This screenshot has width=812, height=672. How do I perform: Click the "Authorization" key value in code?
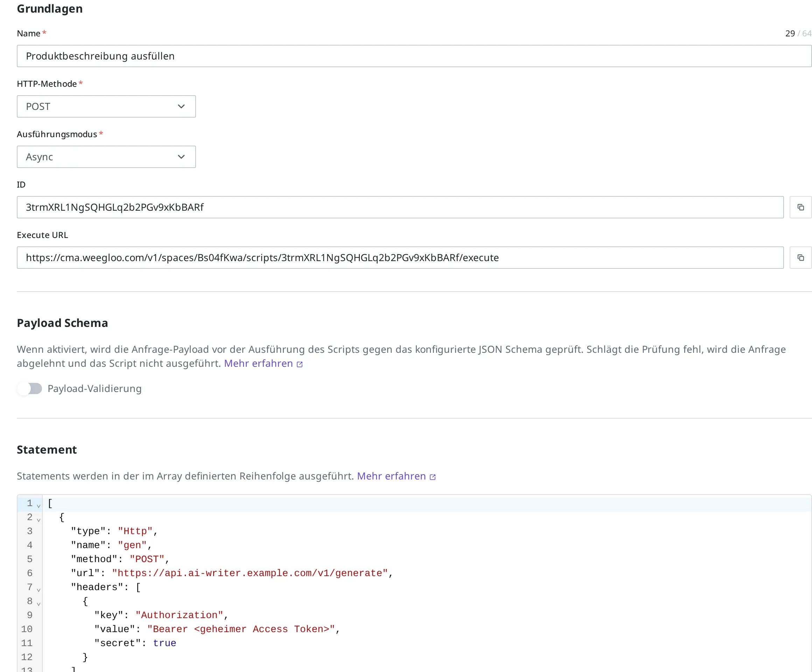(180, 615)
